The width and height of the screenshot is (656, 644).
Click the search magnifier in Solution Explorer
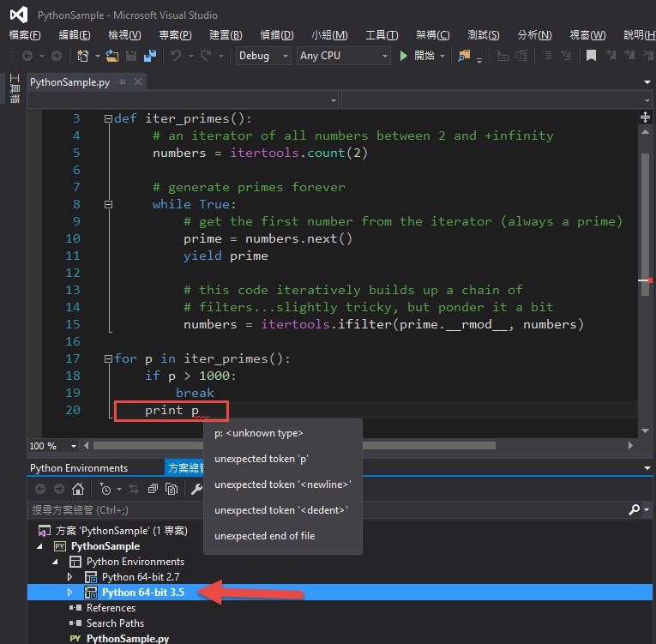pyautogui.click(x=634, y=509)
